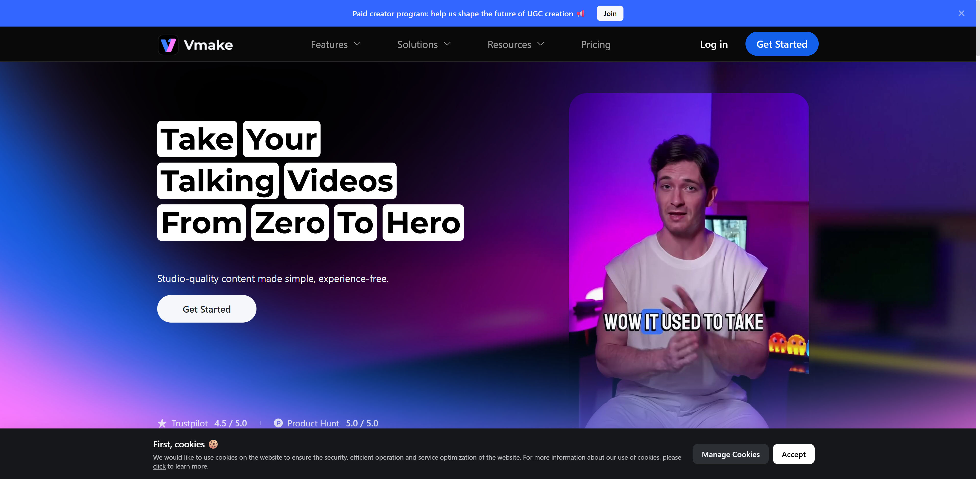Open Manage Cookies settings
980x479 pixels.
pos(730,454)
